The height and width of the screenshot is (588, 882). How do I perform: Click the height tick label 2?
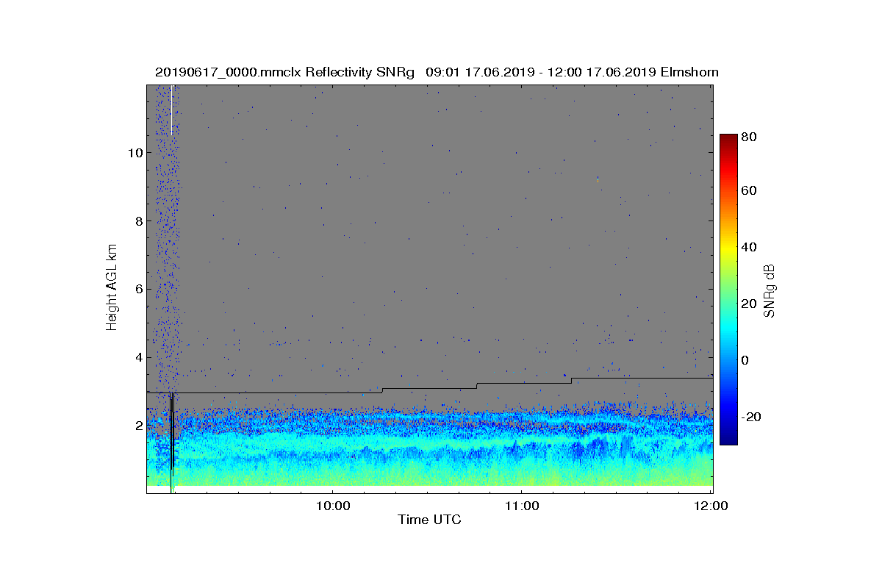click(x=138, y=426)
